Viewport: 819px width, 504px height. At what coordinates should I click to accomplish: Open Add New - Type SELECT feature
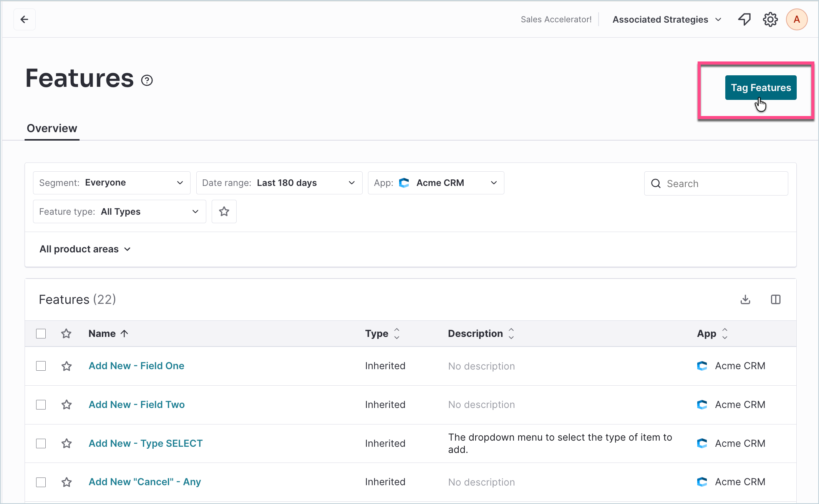146,443
